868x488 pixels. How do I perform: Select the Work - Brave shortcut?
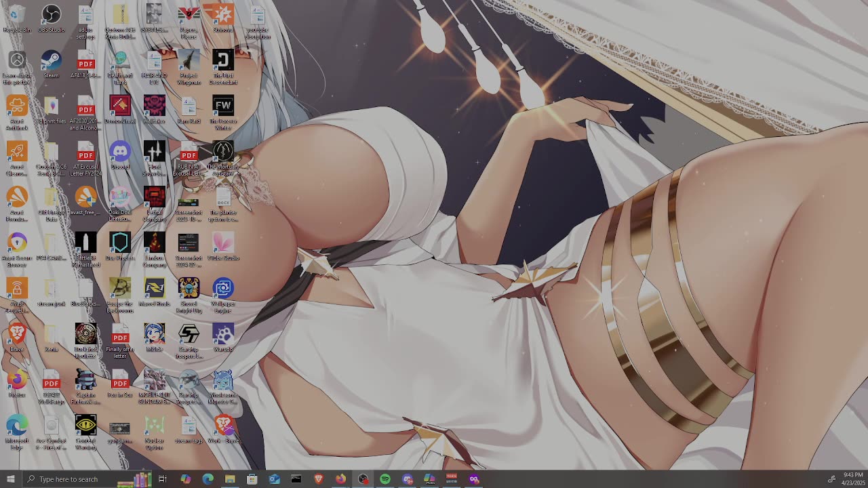(x=223, y=429)
